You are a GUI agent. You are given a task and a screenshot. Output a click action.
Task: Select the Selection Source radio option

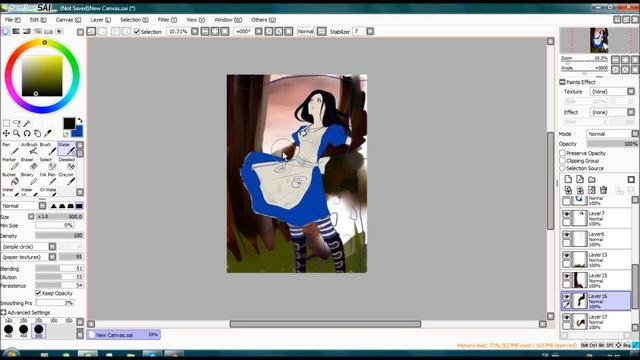tap(562, 168)
